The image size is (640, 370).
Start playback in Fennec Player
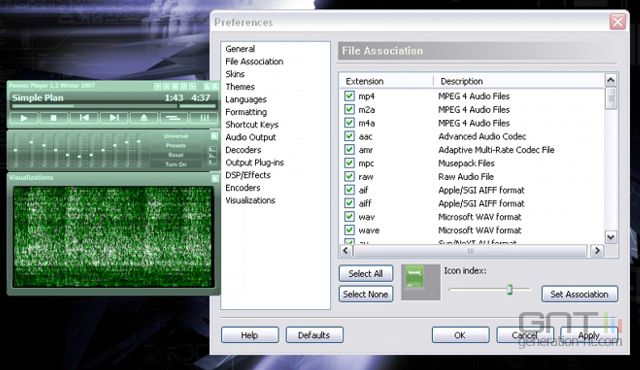24,118
